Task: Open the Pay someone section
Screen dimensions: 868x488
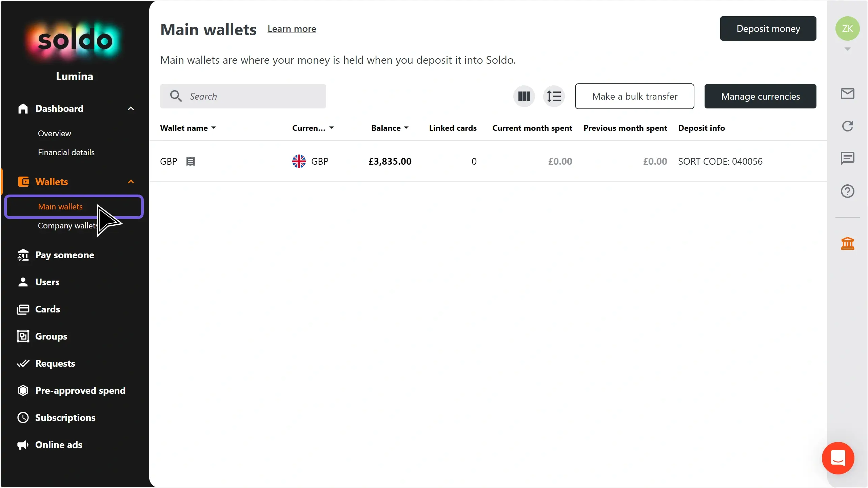Action: click(x=64, y=255)
